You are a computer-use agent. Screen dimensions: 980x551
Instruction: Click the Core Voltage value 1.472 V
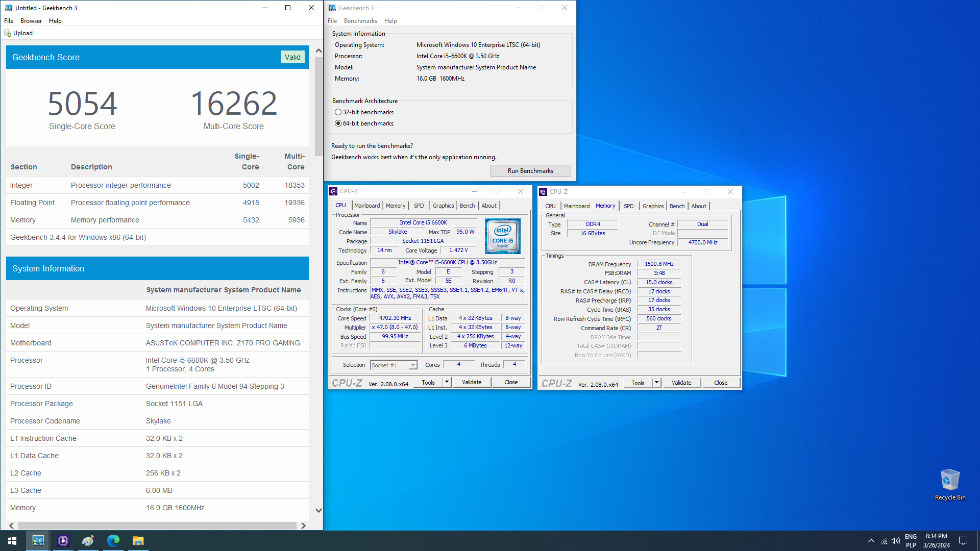coord(458,250)
